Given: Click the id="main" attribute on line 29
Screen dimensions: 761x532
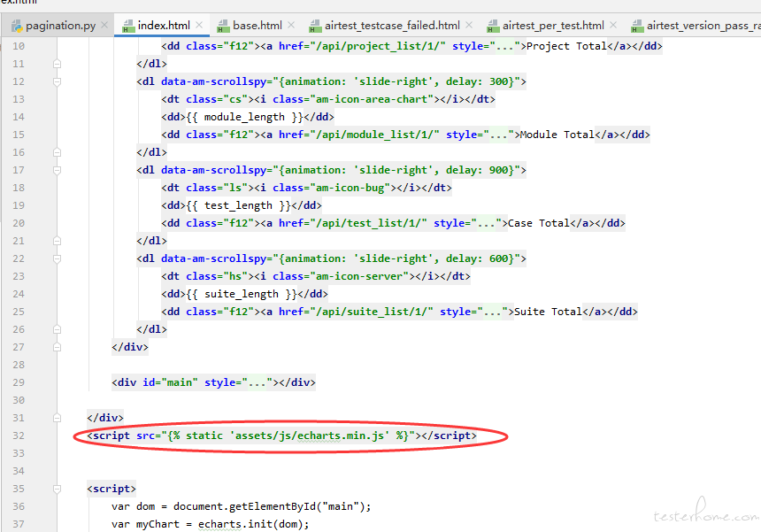Looking at the screenshot, I should click(170, 382).
